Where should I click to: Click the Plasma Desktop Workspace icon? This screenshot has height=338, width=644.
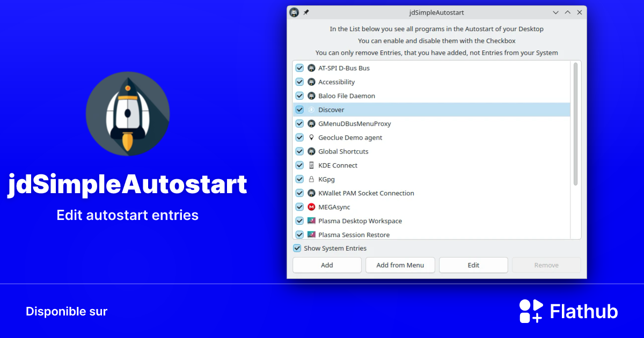[x=311, y=221]
